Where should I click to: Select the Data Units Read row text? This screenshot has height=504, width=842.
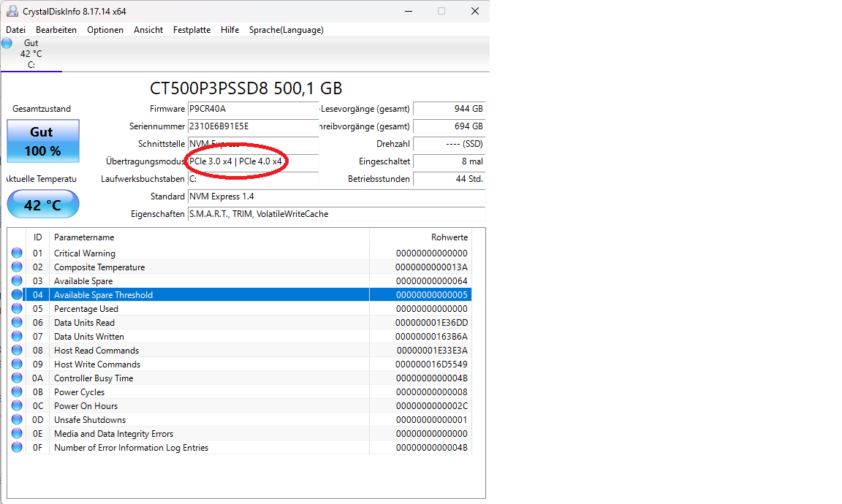pos(84,323)
